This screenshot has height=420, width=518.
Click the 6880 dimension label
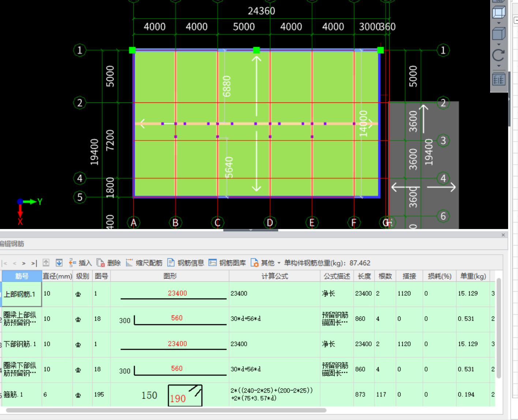pyautogui.click(x=227, y=86)
